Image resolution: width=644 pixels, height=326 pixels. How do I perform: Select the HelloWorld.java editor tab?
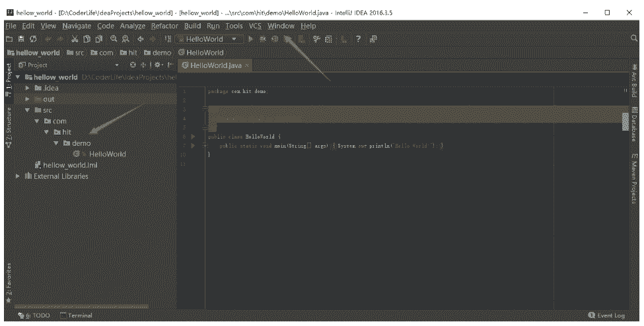click(x=211, y=65)
